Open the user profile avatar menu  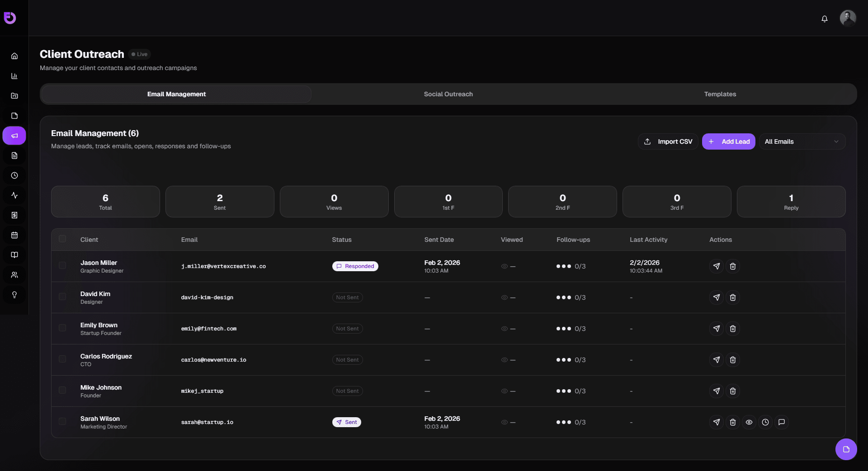click(x=847, y=18)
